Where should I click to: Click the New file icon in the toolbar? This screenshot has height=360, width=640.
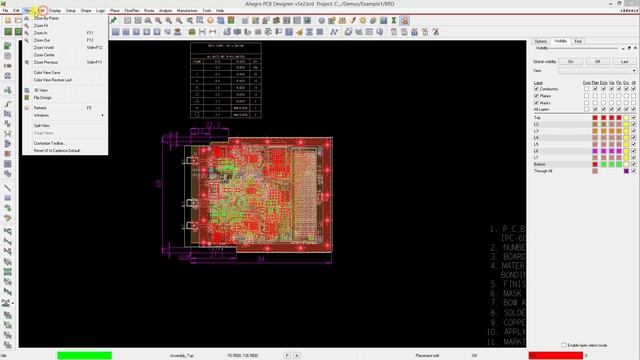coord(8,20)
